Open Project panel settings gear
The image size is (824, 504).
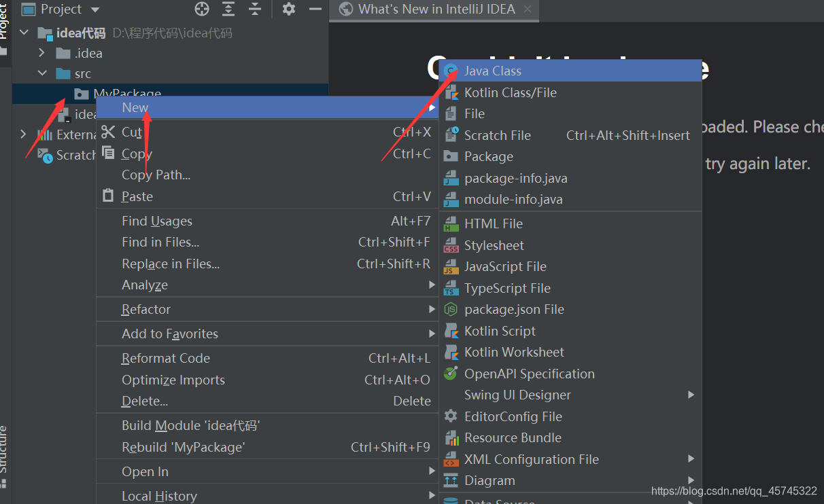[289, 9]
